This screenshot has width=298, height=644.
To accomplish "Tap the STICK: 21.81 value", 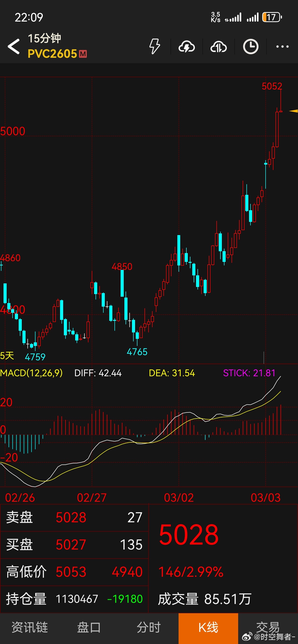I will [249, 373].
